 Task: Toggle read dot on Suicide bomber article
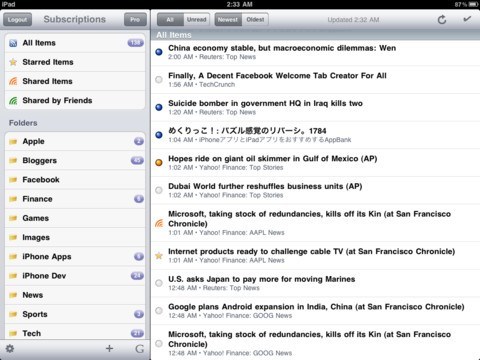pos(159,107)
